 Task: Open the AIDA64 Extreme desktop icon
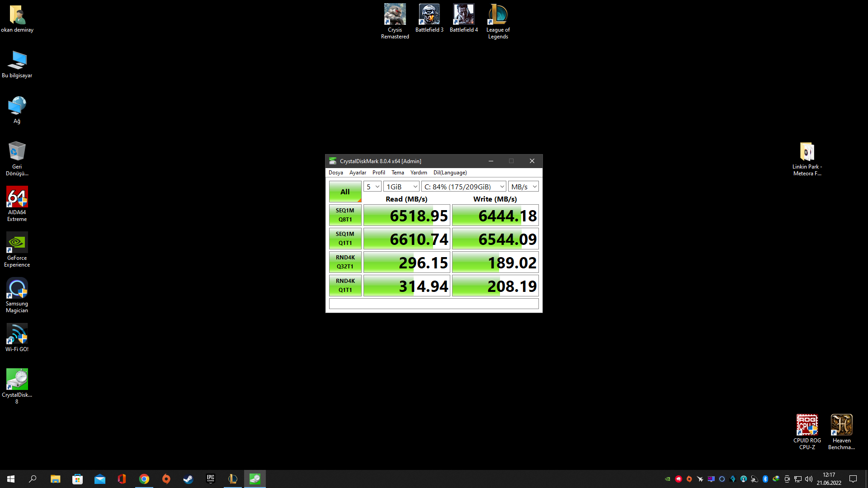pos(17,197)
